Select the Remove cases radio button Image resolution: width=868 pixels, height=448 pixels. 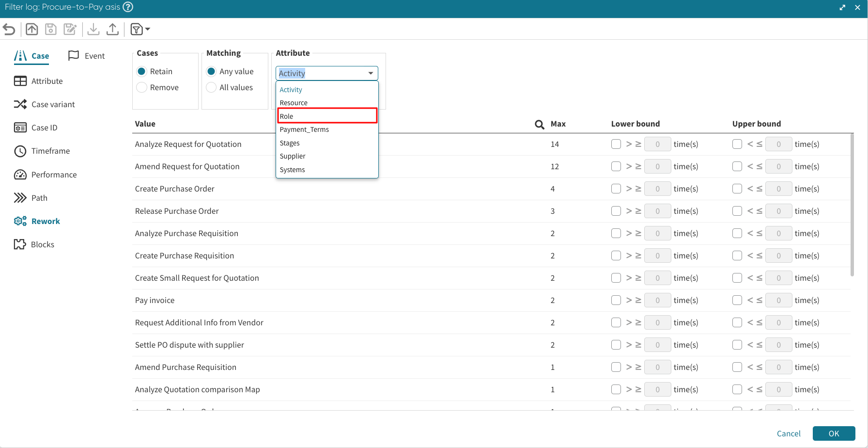pos(142,87)
